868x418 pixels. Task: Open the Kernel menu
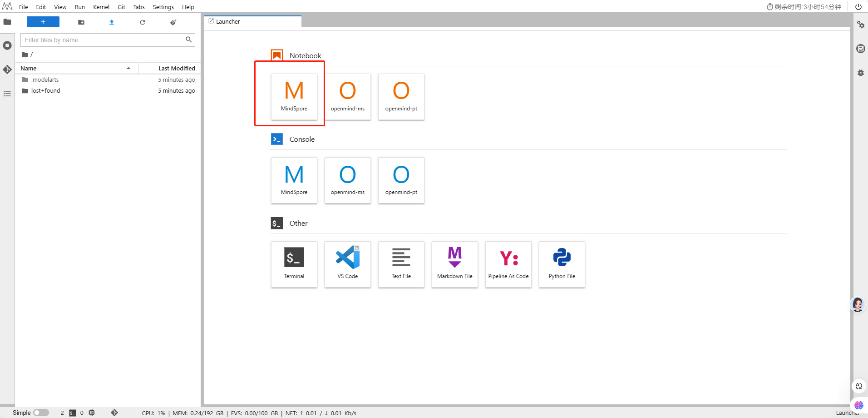click(x=101, y=7)
